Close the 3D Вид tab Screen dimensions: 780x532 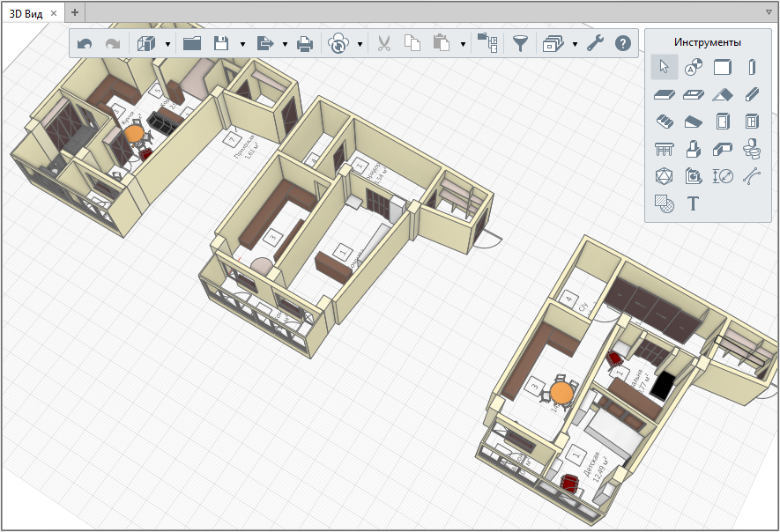54,13
